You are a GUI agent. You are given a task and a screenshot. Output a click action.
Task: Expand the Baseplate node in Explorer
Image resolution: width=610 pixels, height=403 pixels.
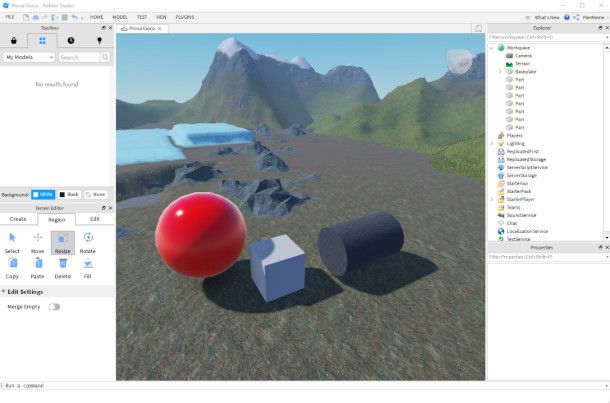500,72
